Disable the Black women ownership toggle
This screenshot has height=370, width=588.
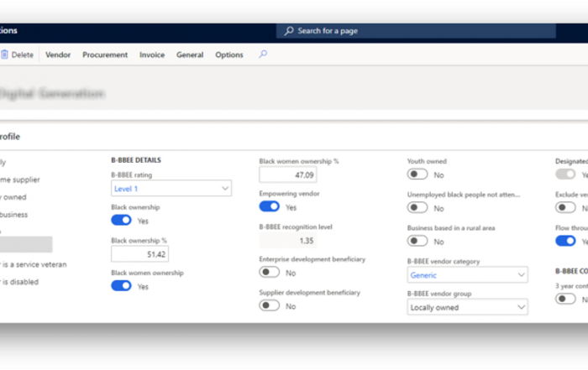[x=122, y=285]
